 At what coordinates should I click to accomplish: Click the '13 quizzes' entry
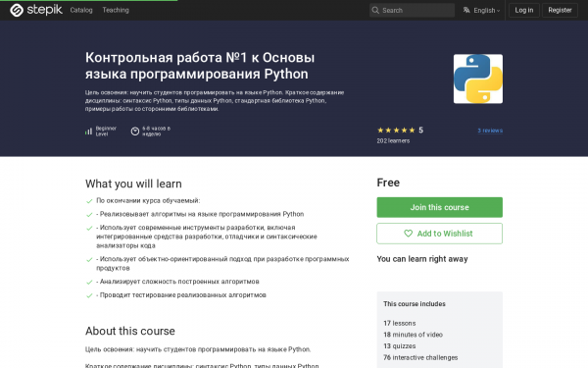pos(400,346)
